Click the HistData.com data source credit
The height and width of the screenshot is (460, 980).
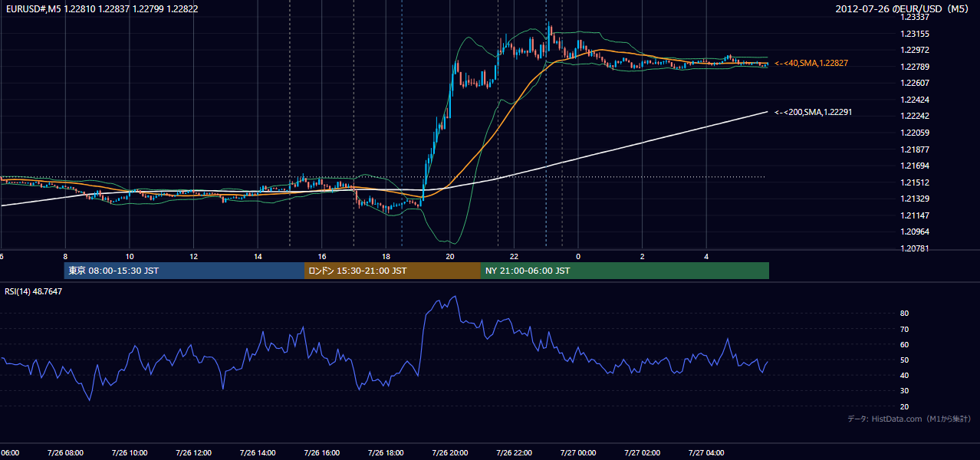pos(909,419)
